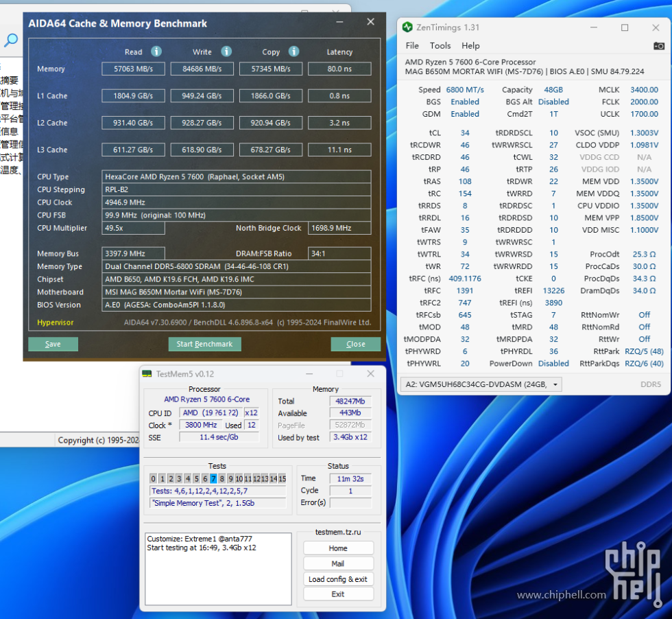Image resolution: width=672 pixels, height=619 pixels.
Task: Click Home button in TestMem5
Action: coord(338,548)
